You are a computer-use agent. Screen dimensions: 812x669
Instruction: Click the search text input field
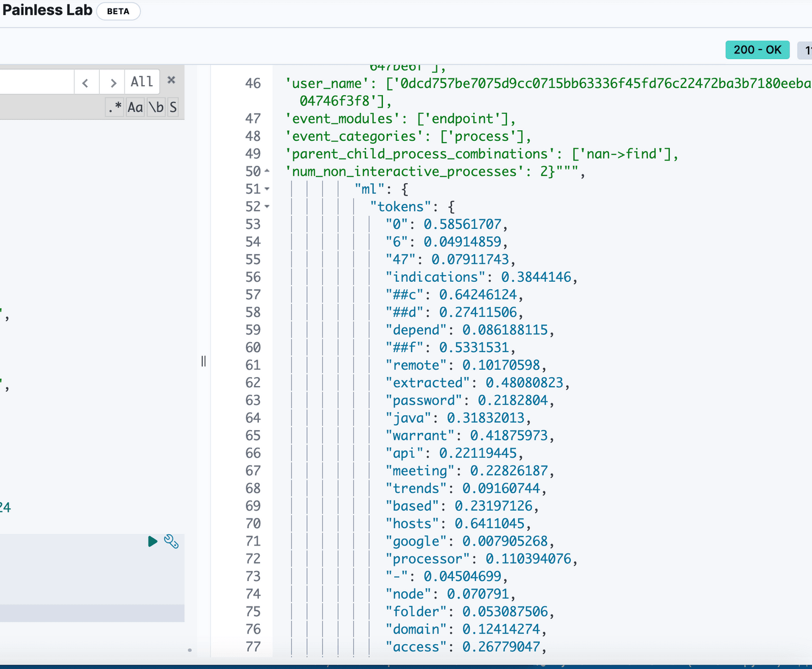point(37,82)
